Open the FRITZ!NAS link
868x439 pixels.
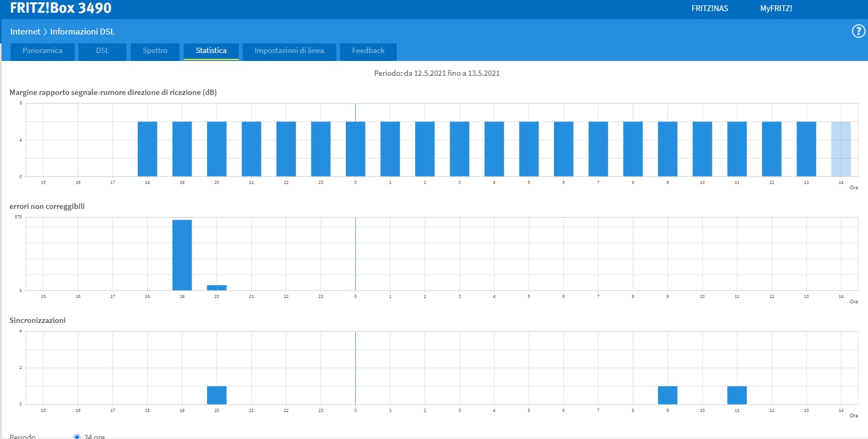tap(709, 8)
